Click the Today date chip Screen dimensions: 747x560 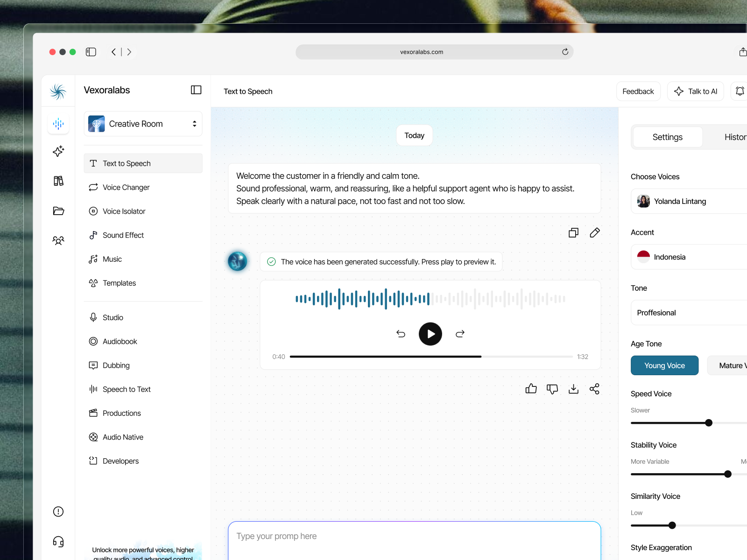click(x=415, y=135)
